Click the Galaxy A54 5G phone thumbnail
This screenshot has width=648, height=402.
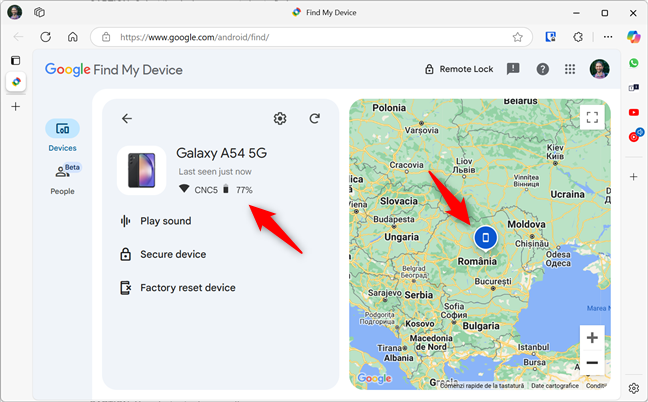142,170
